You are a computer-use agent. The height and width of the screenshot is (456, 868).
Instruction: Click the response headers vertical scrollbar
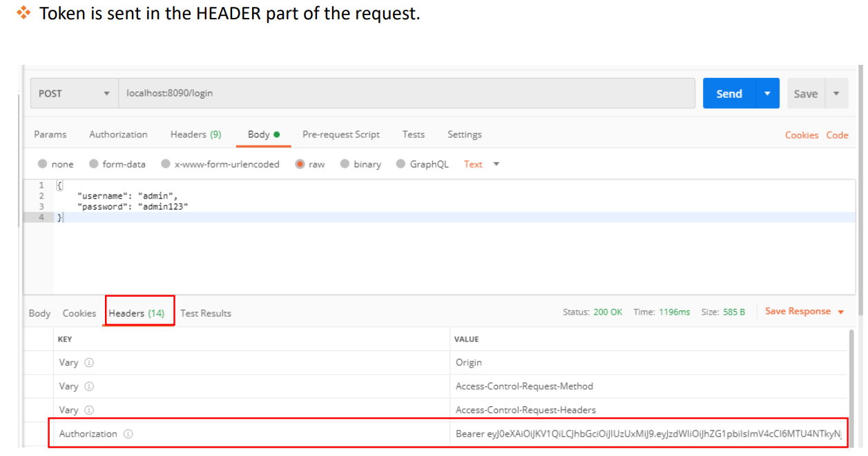pyautogui.click(x=851, y=386)
